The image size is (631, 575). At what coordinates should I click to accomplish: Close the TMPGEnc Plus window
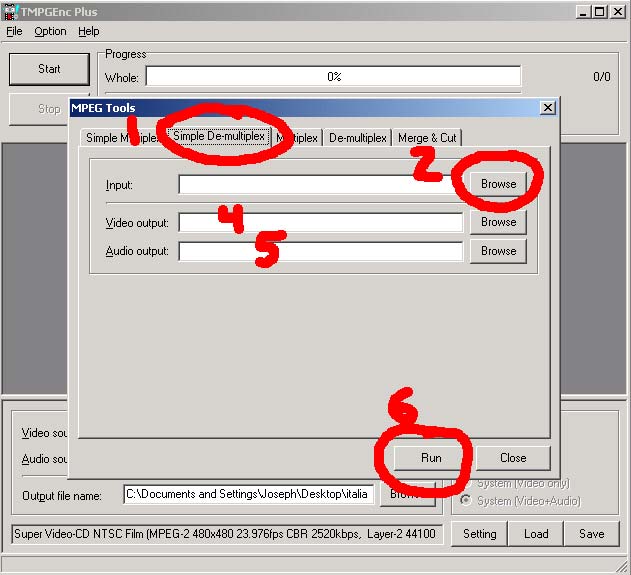[618, 12]
